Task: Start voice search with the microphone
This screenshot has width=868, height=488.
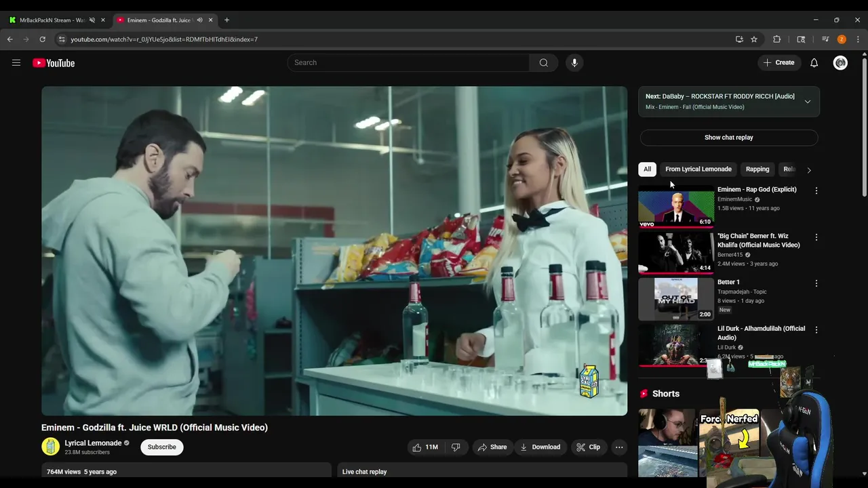Action: (x=574, y=62)
